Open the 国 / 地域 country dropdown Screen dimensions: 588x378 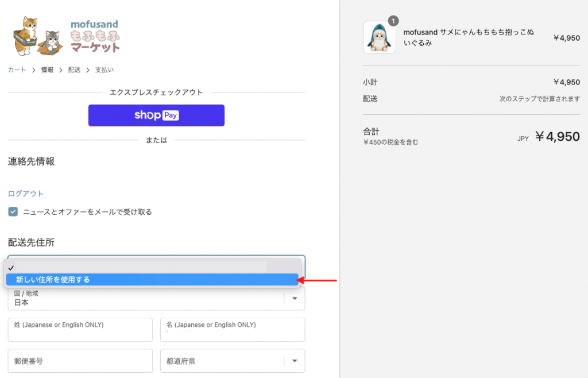(x=156, y=298)
